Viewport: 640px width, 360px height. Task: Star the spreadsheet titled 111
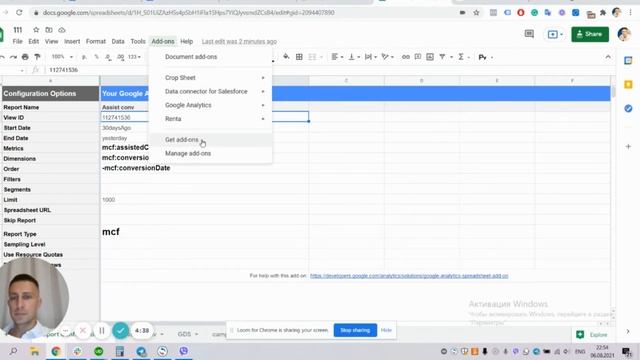pos(36,30)
